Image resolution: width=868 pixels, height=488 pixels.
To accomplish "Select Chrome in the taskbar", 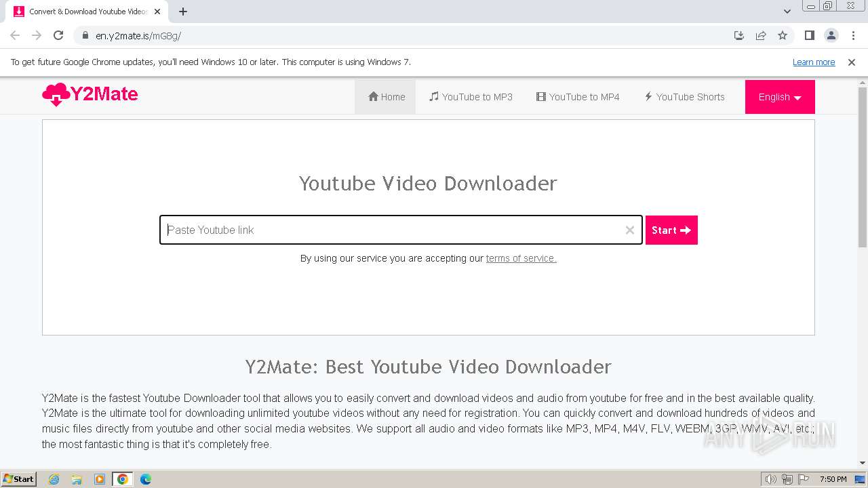I will (123, 479).
